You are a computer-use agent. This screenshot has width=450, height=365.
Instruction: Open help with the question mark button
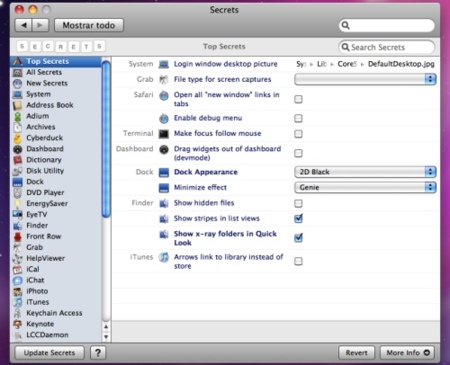(x=98, y=353)
